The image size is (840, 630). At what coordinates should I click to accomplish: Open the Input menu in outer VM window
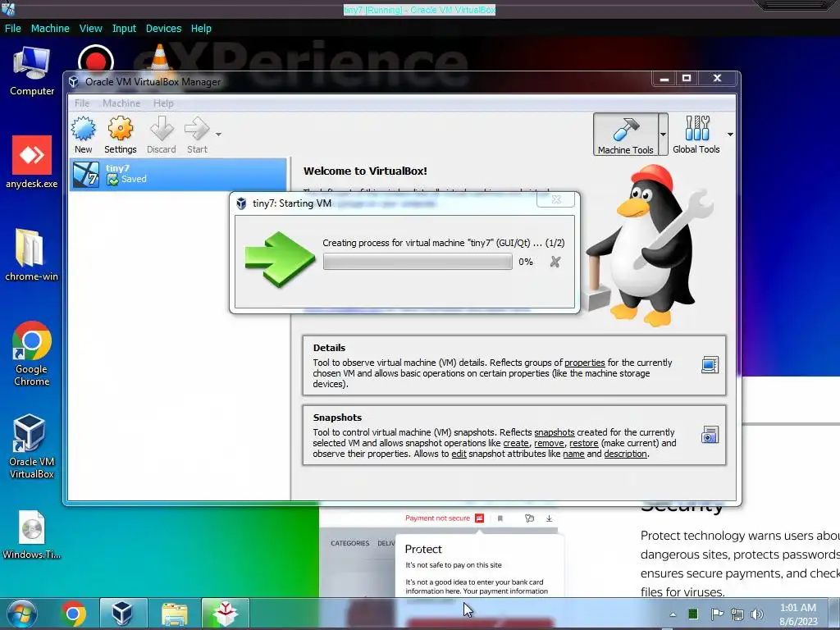pyautogui.click(x=124, y=29)
